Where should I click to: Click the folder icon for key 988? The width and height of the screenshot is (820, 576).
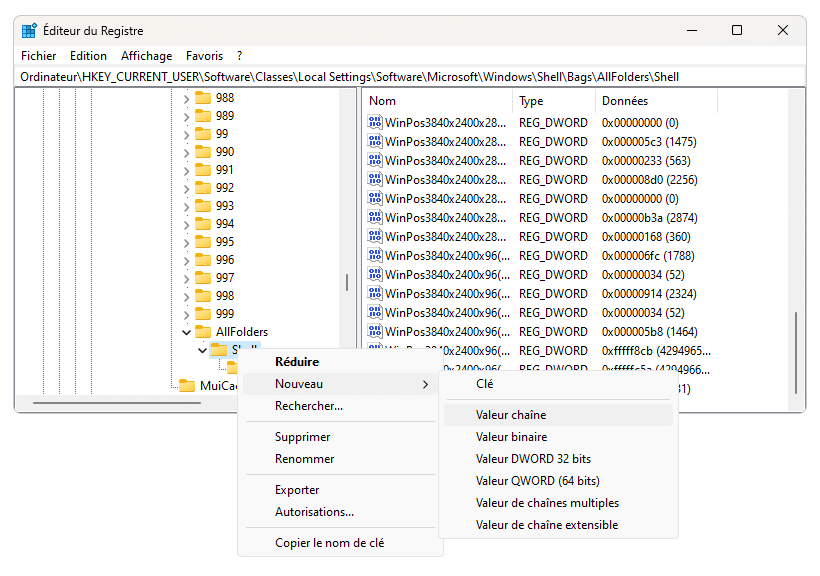click(203, 98)
